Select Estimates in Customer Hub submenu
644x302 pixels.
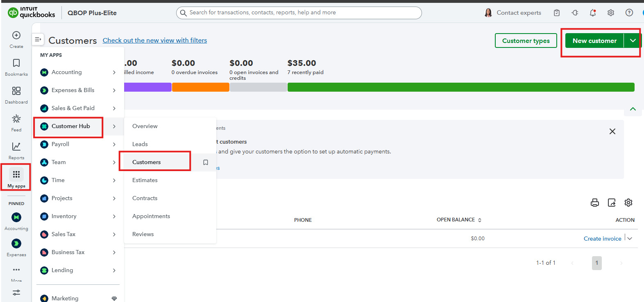click(x=145, y=180)
